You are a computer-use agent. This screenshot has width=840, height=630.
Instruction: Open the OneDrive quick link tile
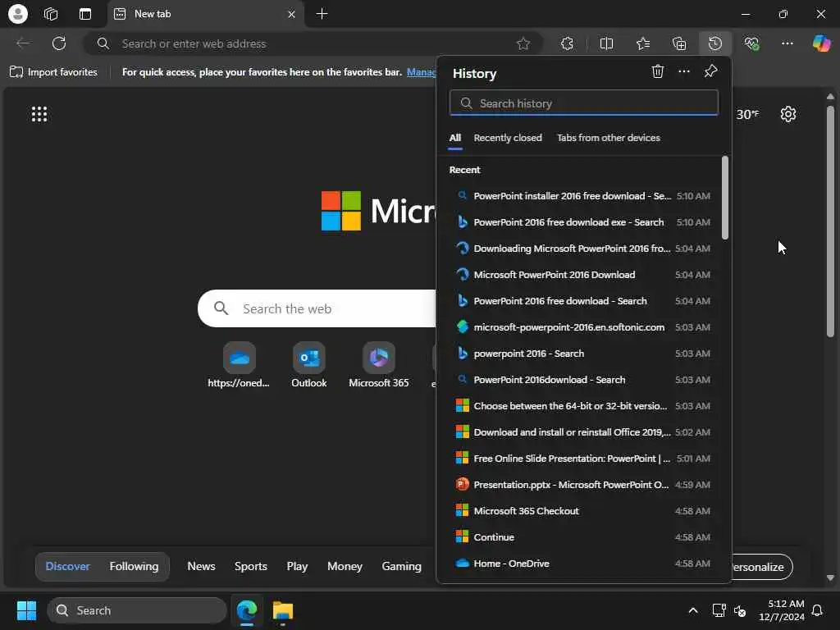click(239, 365)
